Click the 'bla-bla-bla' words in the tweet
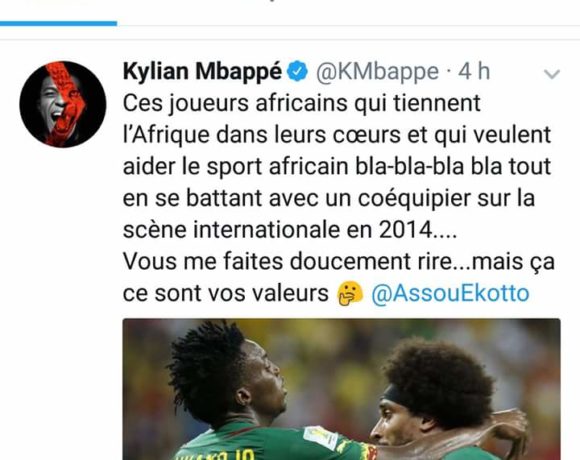 [410, 166]
